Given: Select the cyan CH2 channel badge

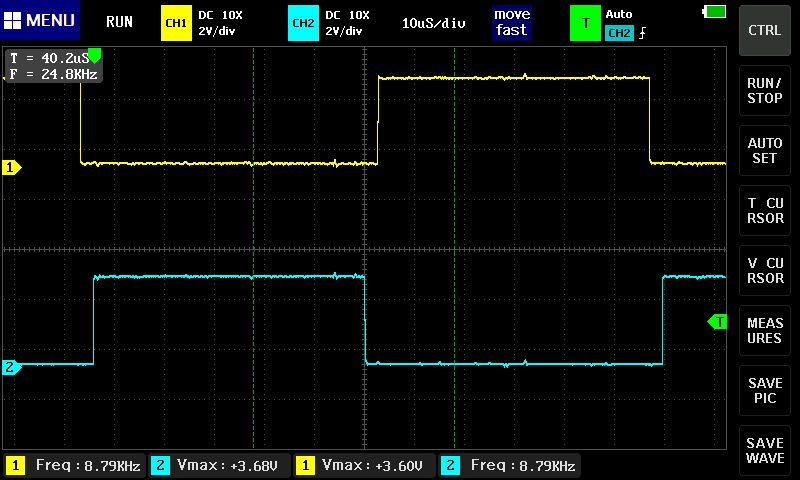Looking at the screenshot, I should coord(303,22).
